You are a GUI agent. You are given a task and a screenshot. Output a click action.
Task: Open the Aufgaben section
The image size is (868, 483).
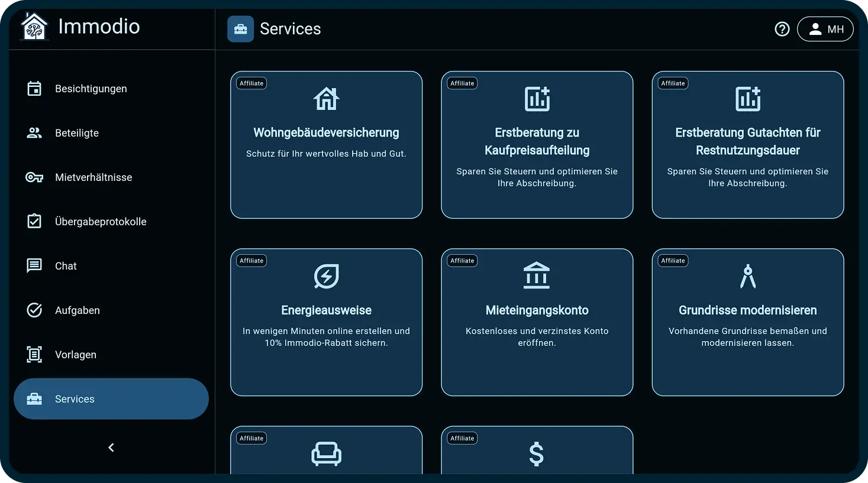click(x=111, y=310)
